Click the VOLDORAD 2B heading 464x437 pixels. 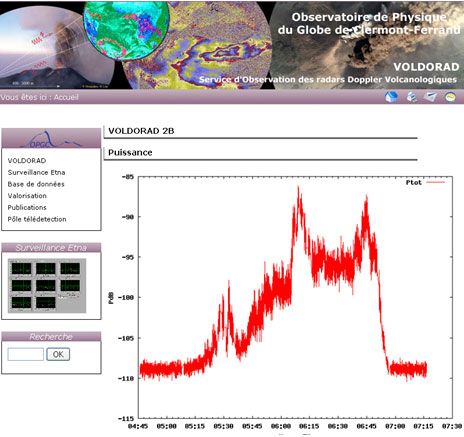pos(141,131)
